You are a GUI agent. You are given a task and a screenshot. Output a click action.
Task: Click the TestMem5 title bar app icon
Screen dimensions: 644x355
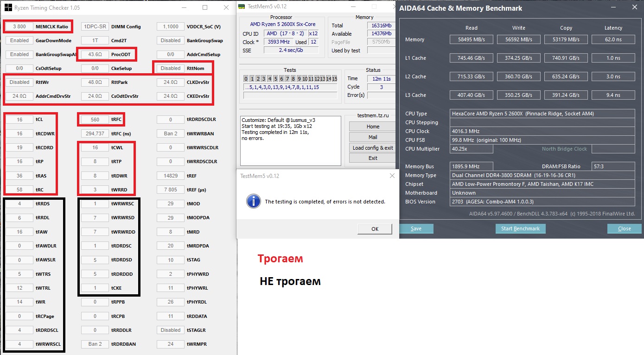coord(242,6)
